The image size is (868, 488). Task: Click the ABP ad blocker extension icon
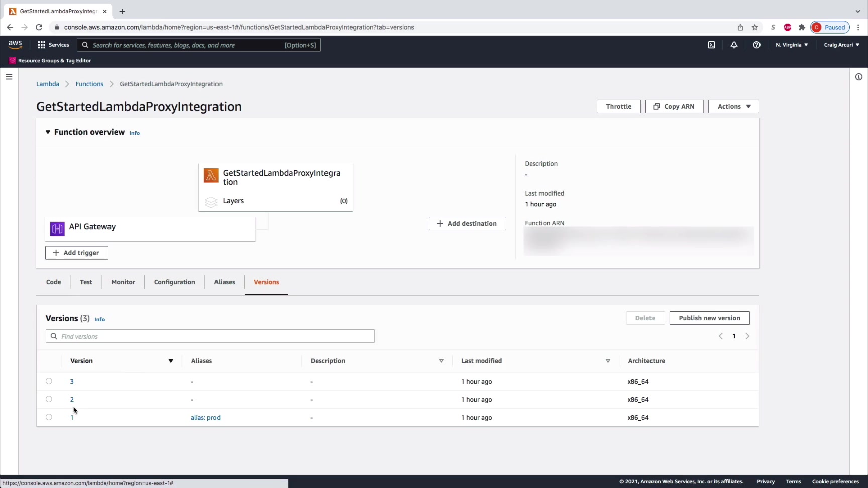coord(788,27)
